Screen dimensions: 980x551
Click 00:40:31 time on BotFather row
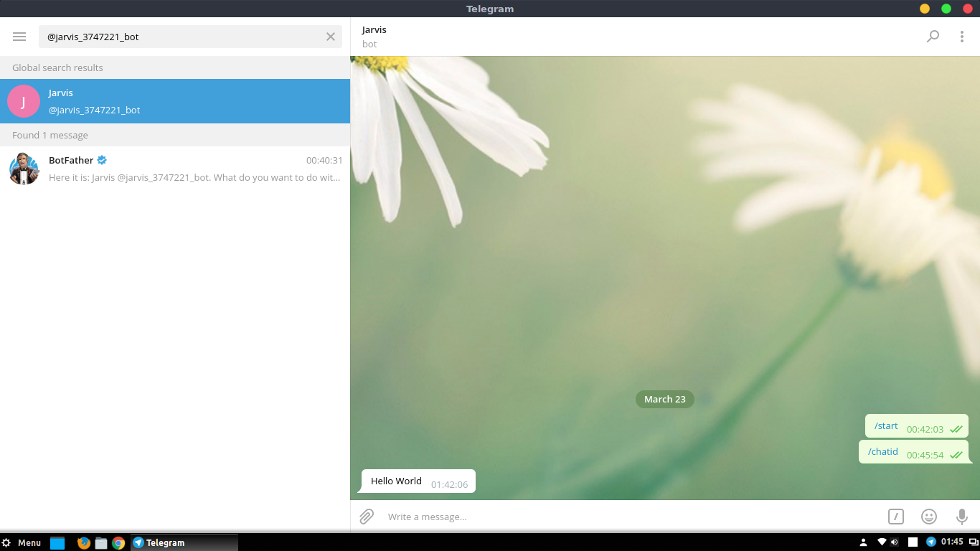[324, 160]
